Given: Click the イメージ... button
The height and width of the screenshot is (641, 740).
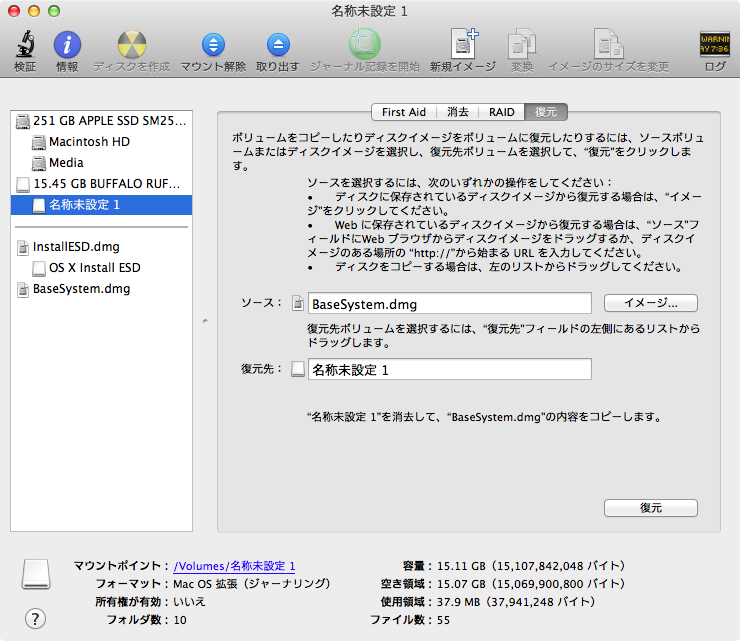Looking at the screenshot, I should [651, 303].
